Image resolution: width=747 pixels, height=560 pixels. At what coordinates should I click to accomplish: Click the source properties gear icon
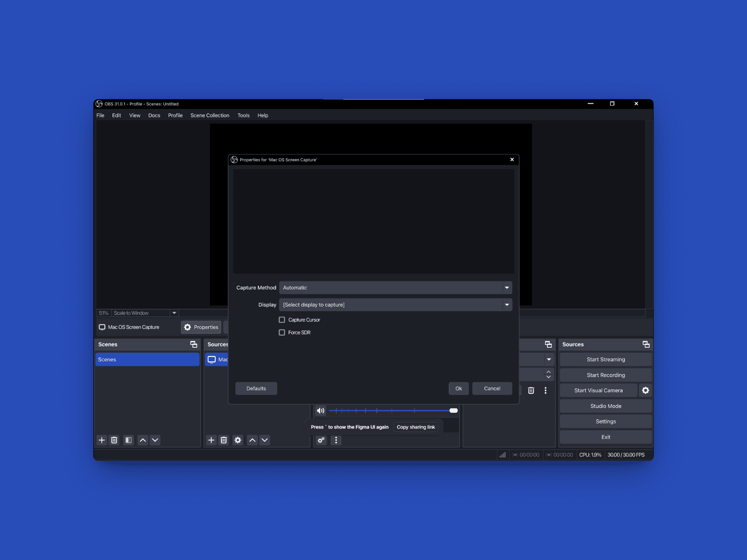238,440
